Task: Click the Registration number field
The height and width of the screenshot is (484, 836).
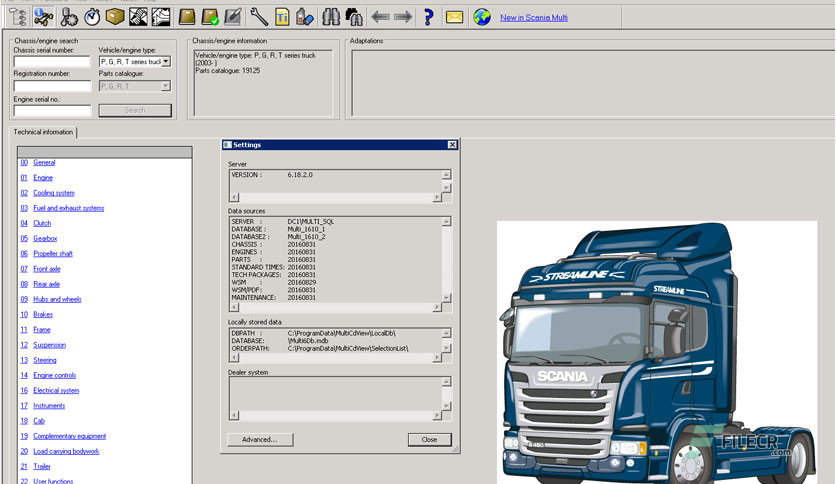Action: [52, 86]
